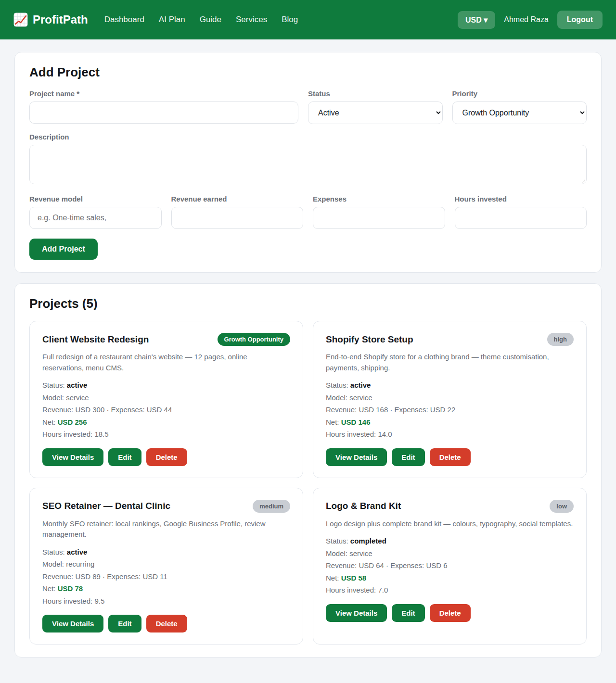The width and height of the screenshot is (616, 683).
Task: Click the 'USD 256' net value
Action: tap(72, 422)
